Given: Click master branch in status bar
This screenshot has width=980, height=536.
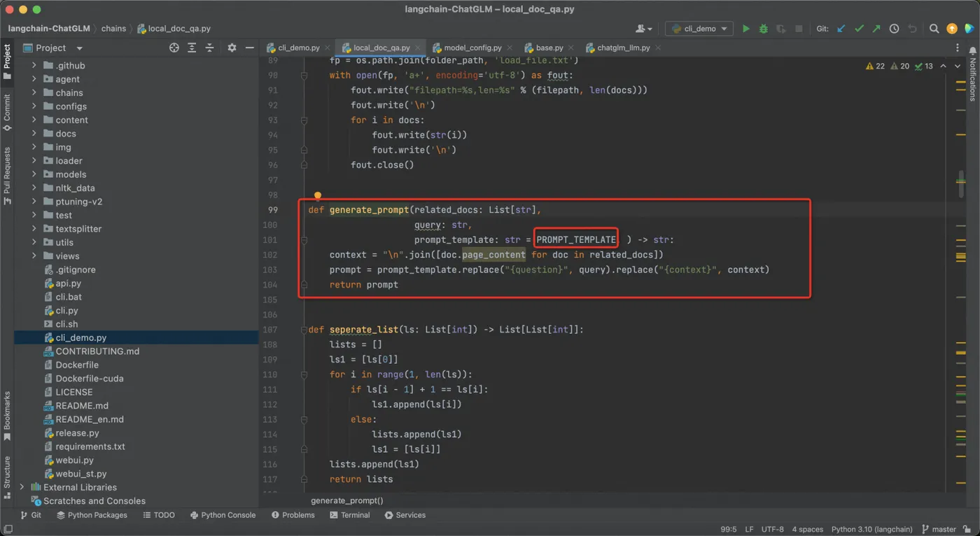Looking at the screenshot, I should pyautogui.click(x=939, y=529).
